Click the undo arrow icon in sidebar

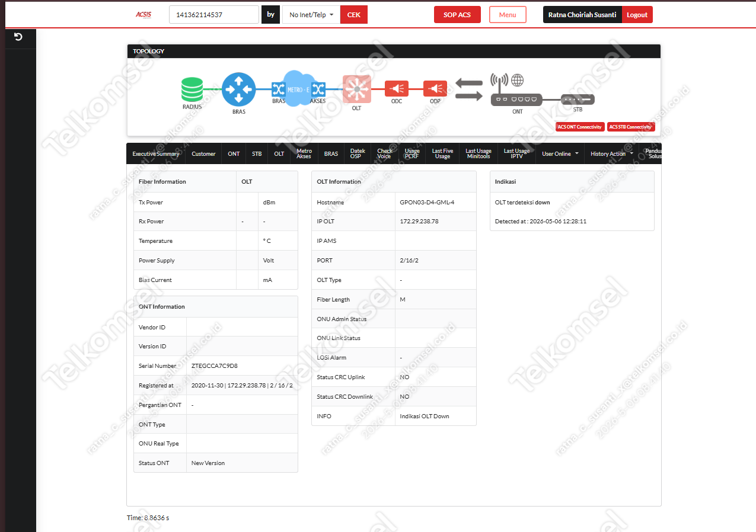(18, 37)
